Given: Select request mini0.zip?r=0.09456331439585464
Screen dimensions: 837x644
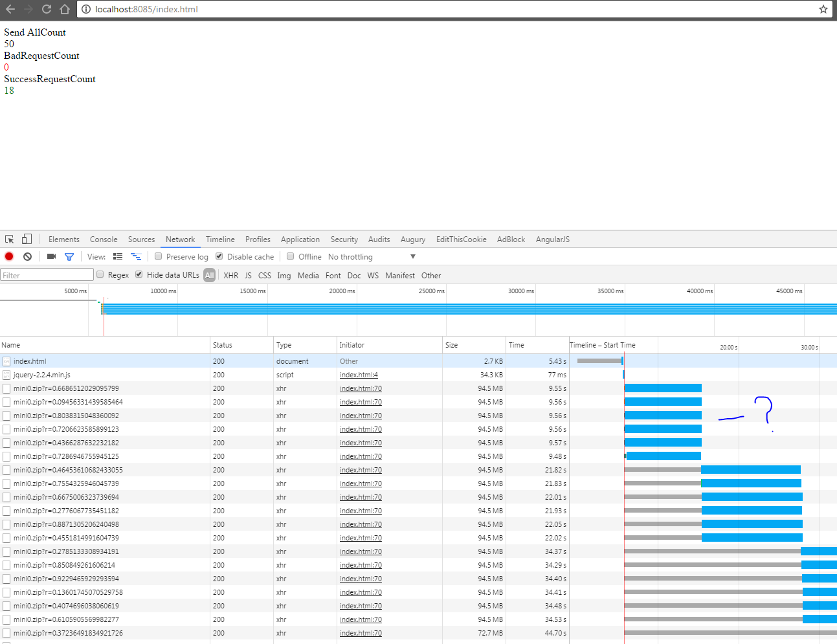Looking at the screenshot, I should pos(68,402).
